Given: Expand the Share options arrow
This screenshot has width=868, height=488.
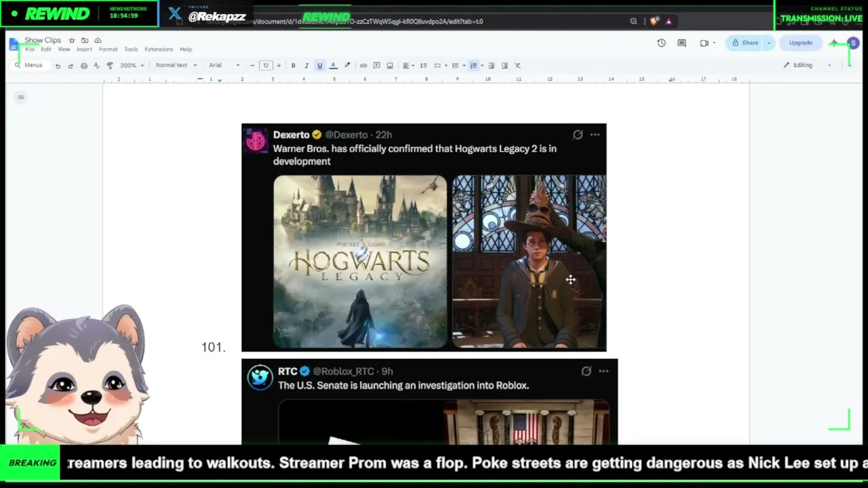Looking at the screenshot, I should pos(768,43).
